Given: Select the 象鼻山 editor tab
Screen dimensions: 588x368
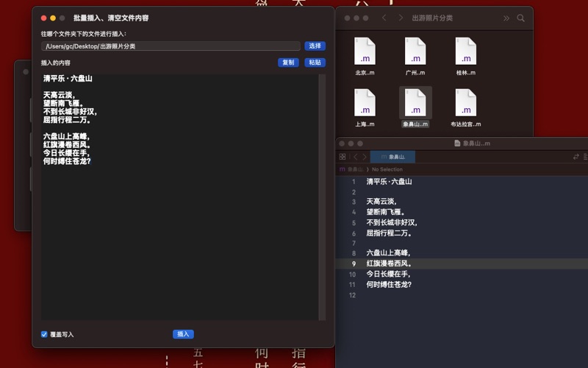Looking at the screenshot, I should click(392, 157).
